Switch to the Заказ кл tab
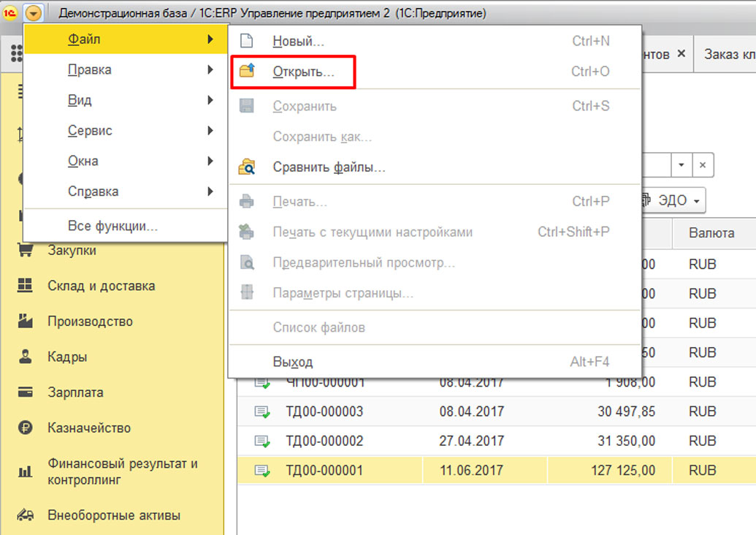Image resolution: width=756 pixels, height=535 pixels. 728,54
